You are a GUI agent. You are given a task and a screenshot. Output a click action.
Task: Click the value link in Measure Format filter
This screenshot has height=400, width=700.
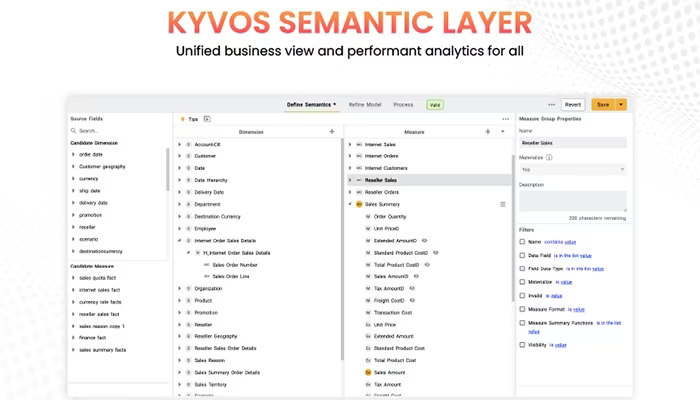(579, 309)
